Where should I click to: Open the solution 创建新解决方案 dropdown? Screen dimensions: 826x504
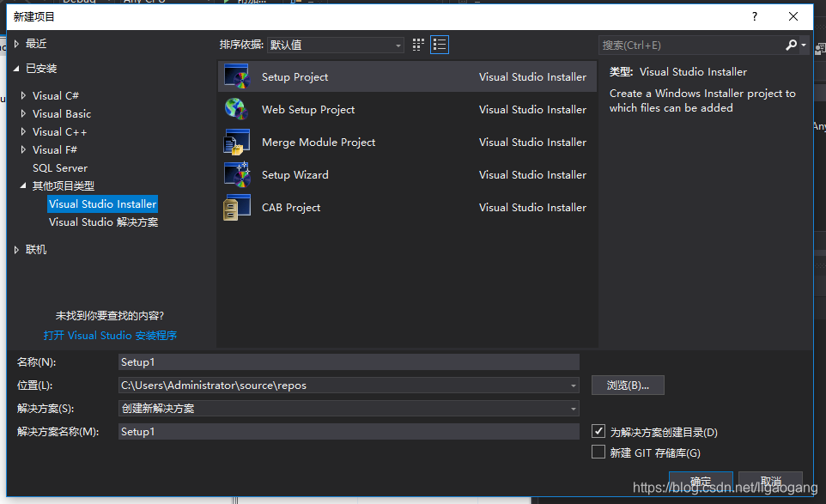[x=349, y=408]
